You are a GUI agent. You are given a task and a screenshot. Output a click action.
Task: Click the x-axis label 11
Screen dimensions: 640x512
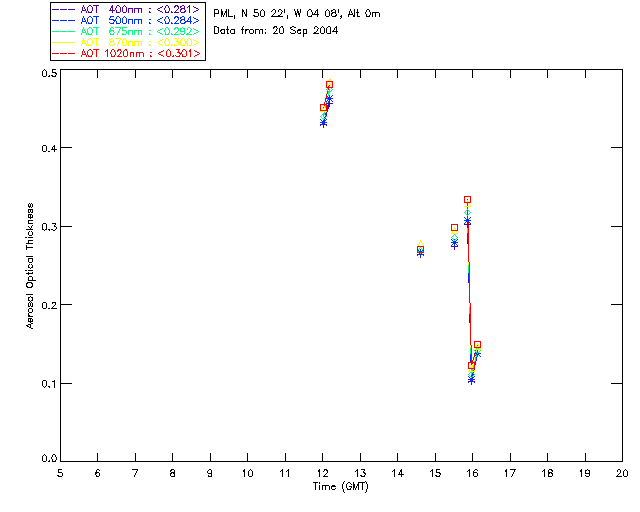coord(285,473)
